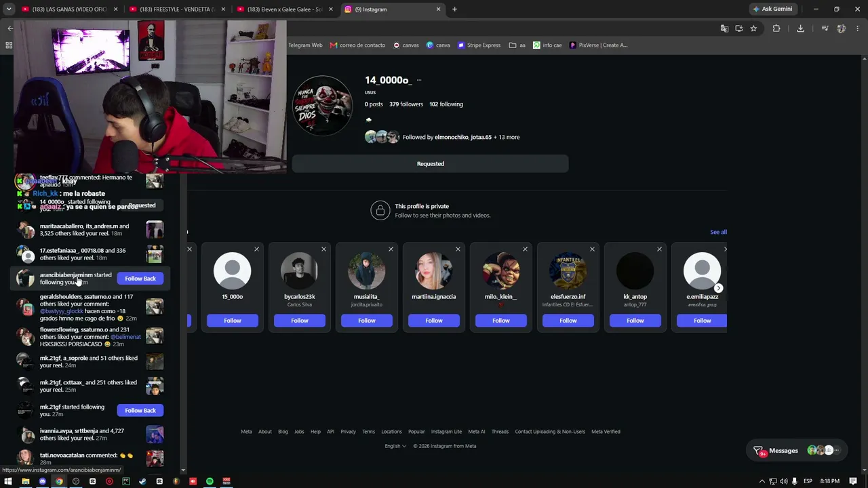This screenshot has height=488, width=868.
Task: Open the correo de contacto bookmark
Action: coord(357,45)
